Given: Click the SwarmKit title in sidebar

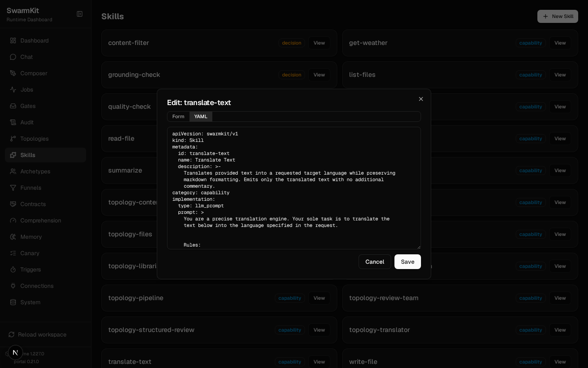Looking at the screenshot, I should pyautogui.click(x=23, y=11).
